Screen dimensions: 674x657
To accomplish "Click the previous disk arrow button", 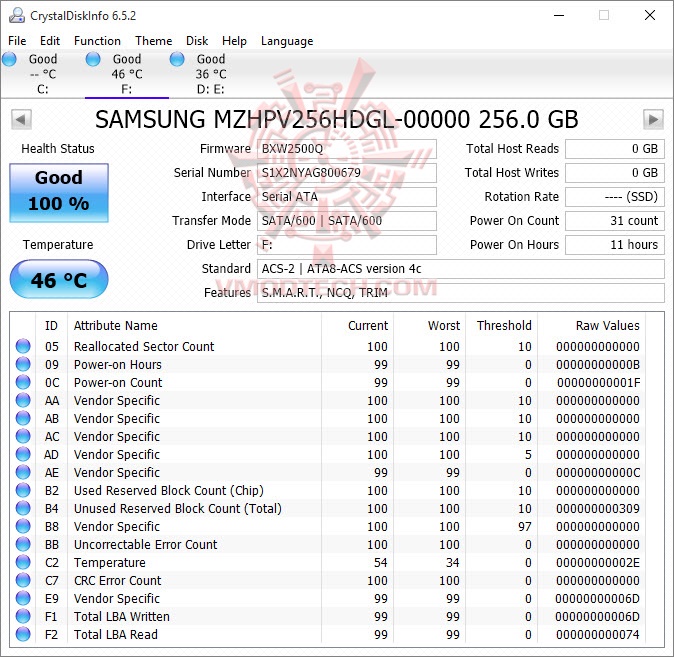I will coord(21,119).
